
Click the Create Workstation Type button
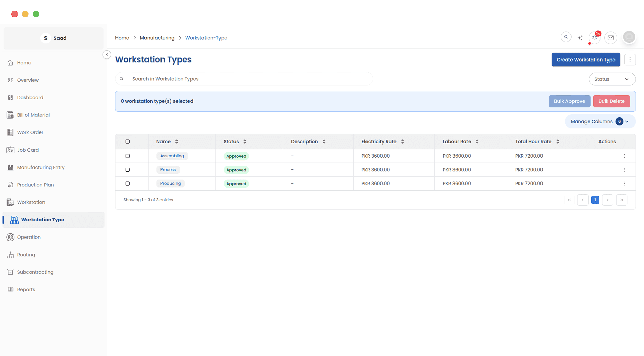pos(586,60)
